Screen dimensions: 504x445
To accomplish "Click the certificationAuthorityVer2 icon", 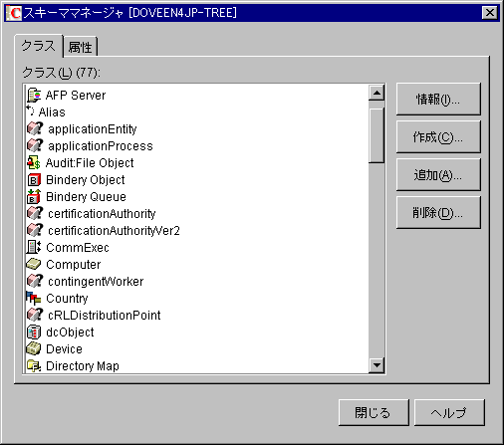I will (35, 230).
